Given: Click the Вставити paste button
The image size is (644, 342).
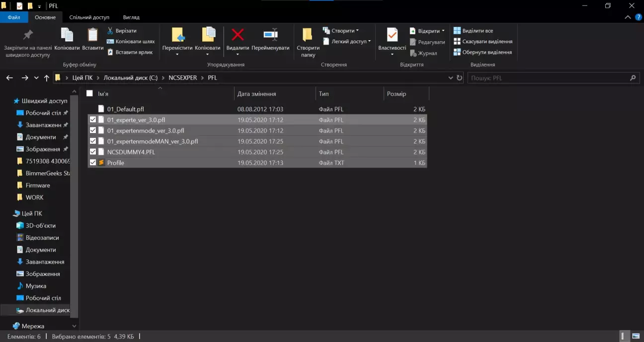Looking at the screenshot, I should (93, 40).
